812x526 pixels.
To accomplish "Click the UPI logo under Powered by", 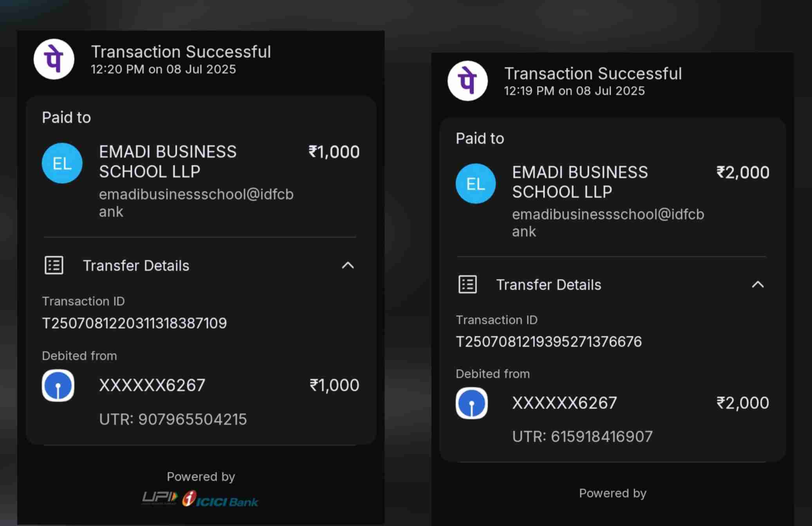I will pos(159,499).
